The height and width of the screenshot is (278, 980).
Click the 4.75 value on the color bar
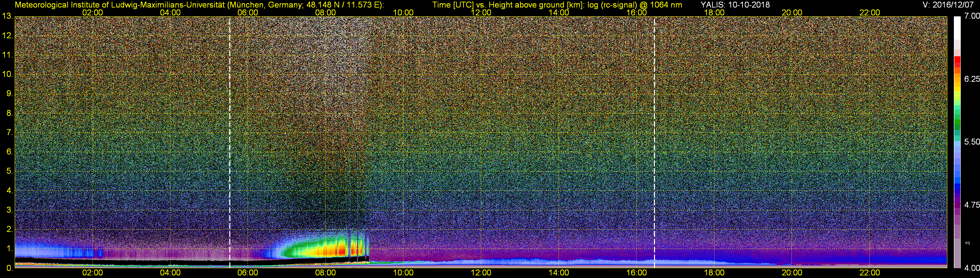point(971,205)
